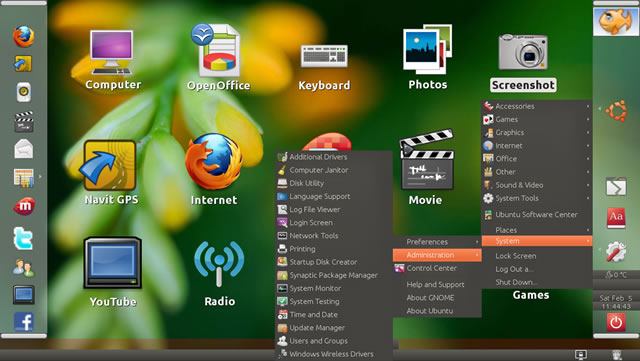Screen dimensions: 640x361
Task: Open the Graphics submenu
Action: (537, 132)
